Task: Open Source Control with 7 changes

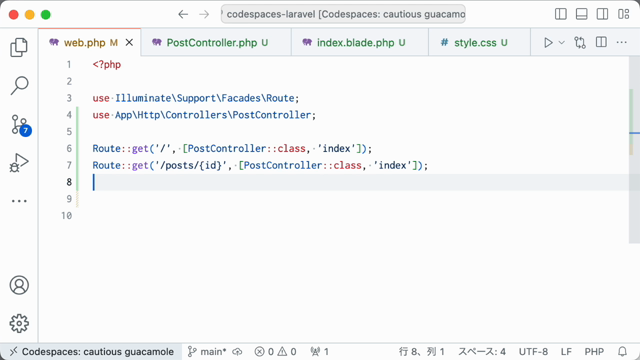Action: 20,124
